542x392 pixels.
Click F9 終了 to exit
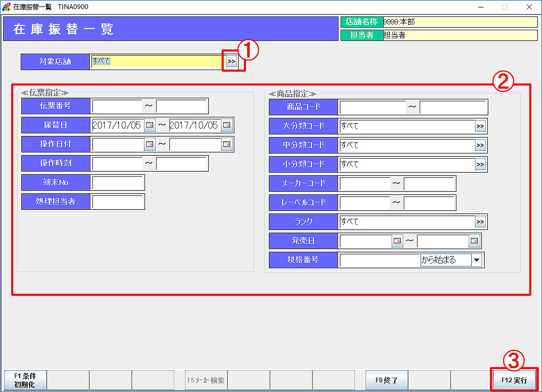[387, 380]
